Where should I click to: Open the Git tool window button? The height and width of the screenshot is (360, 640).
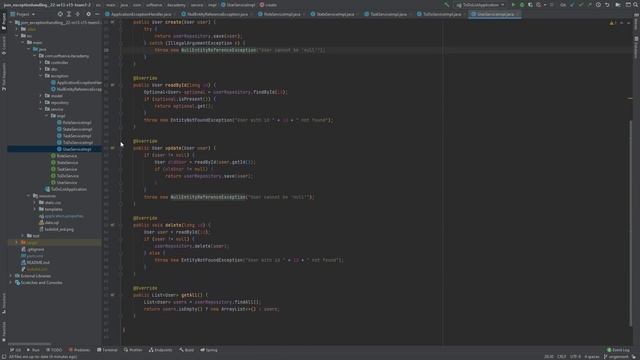pos(16,350)
